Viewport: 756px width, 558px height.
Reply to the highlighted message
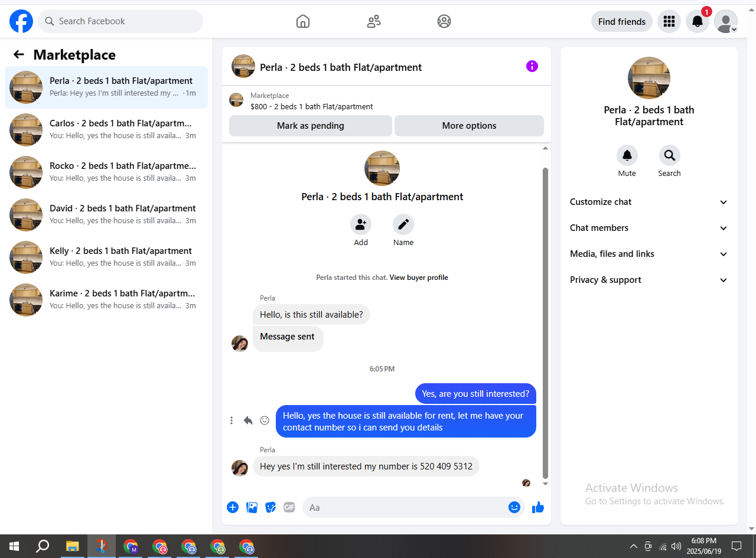pos(248,420)
